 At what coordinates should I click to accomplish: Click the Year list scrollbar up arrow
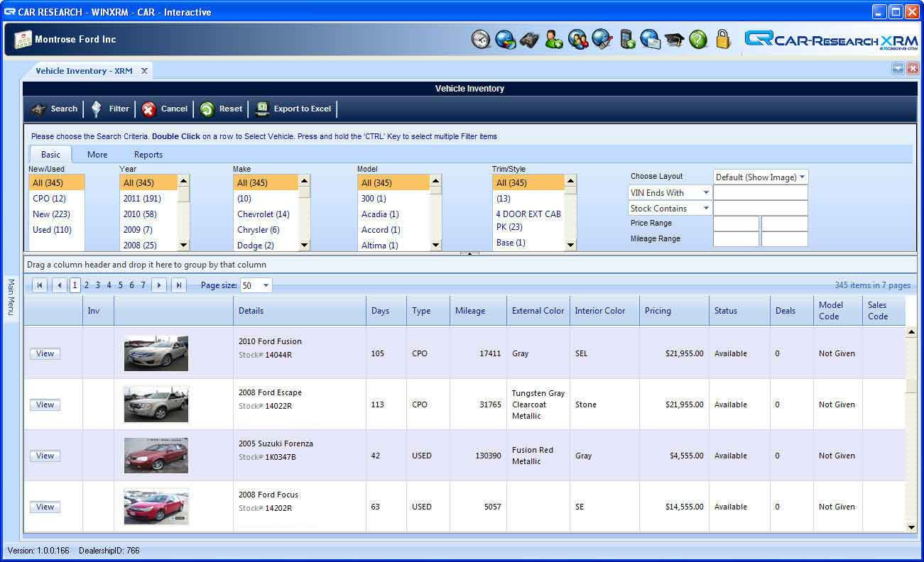pyautogui.click(x=183, y=180)
